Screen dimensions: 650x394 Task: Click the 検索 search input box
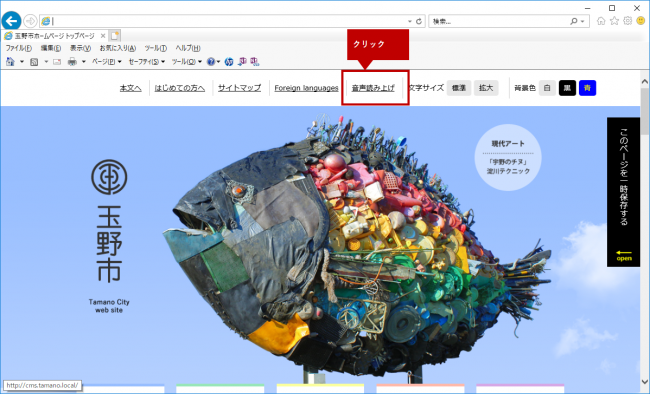500,21
